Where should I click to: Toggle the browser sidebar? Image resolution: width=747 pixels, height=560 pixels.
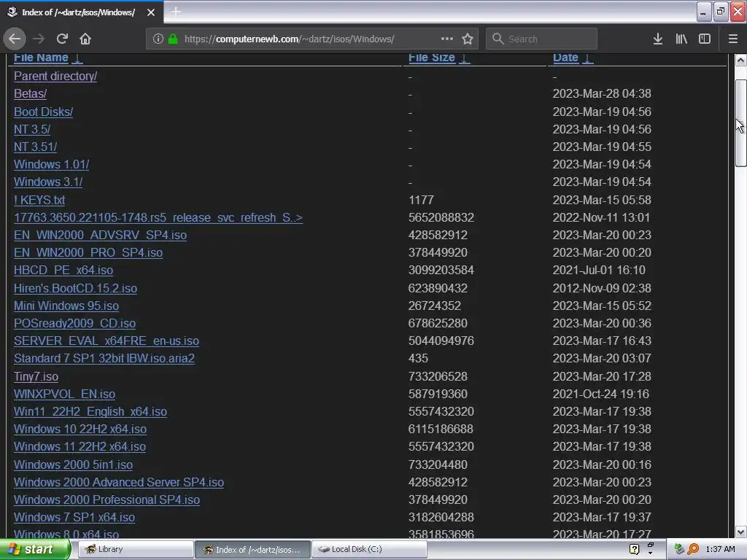(x=705, y=39)
